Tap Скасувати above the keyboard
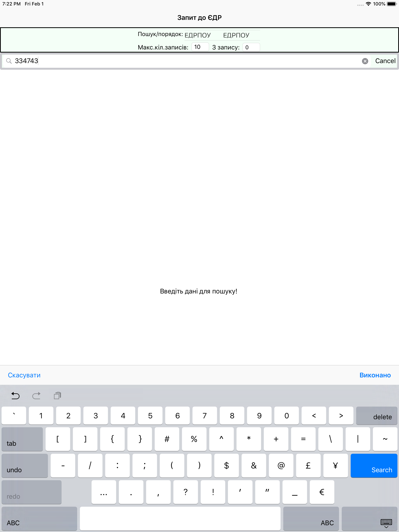 (24, 375)
